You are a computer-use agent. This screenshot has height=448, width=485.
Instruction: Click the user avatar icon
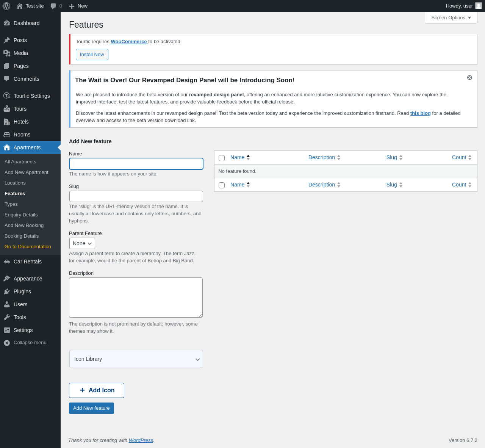479,6
